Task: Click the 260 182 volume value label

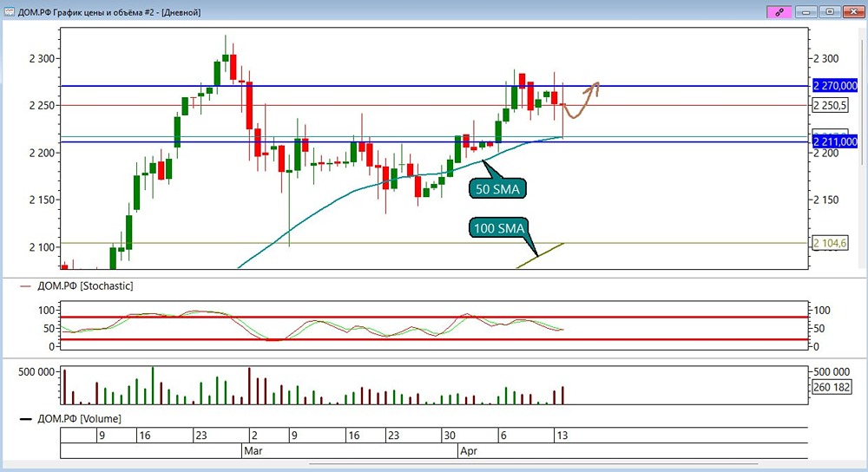Action: 832,387
